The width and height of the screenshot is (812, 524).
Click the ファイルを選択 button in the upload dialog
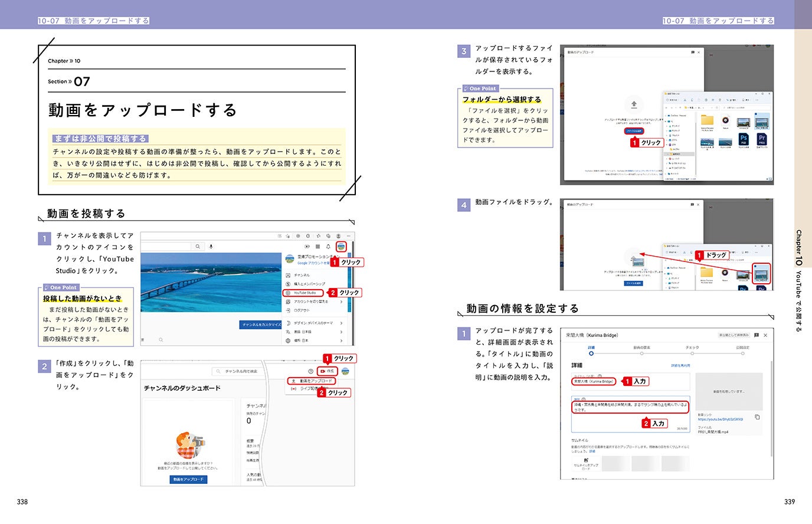tap(634, 131)
